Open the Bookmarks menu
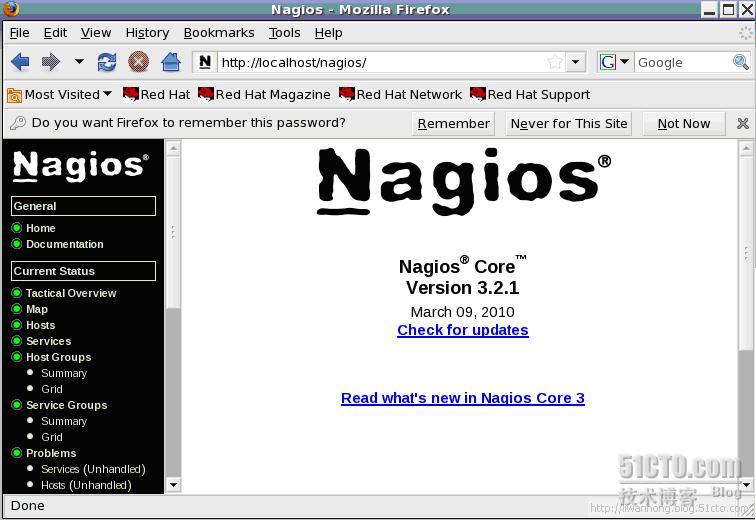 [219, 33]
